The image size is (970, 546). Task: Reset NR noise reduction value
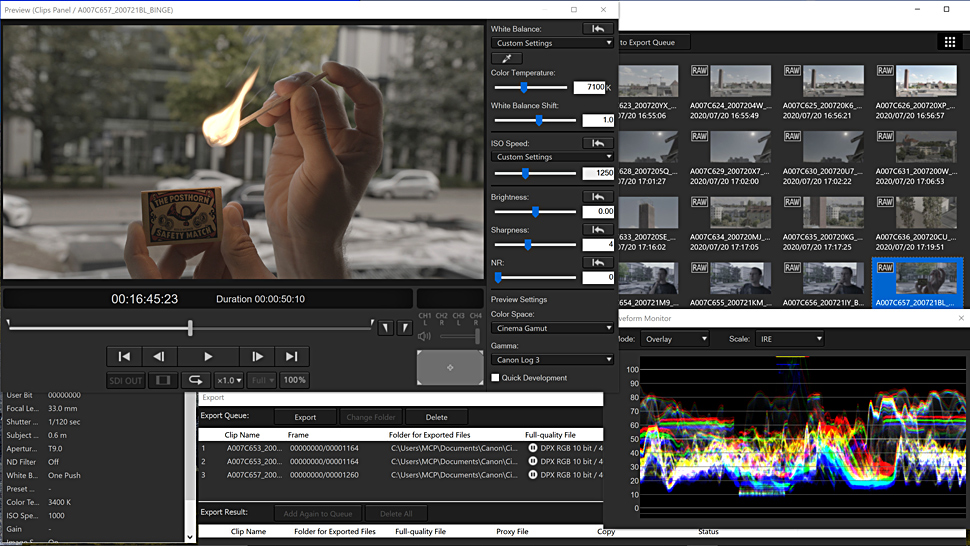(x=598, y=262)
